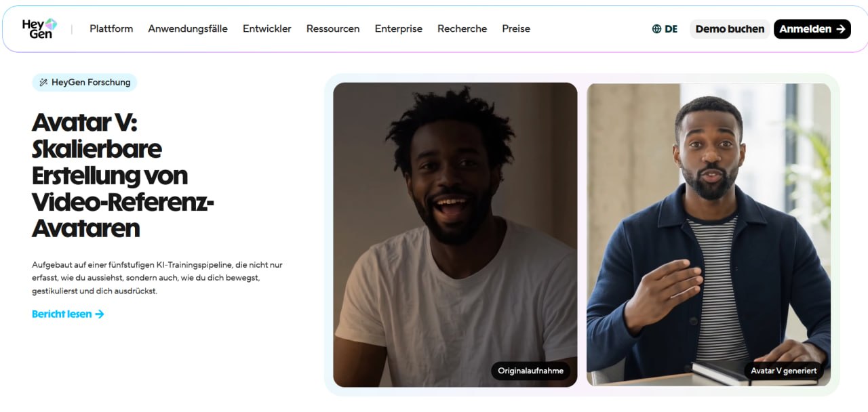Click the Avatar V generiert label

[784, 371]
